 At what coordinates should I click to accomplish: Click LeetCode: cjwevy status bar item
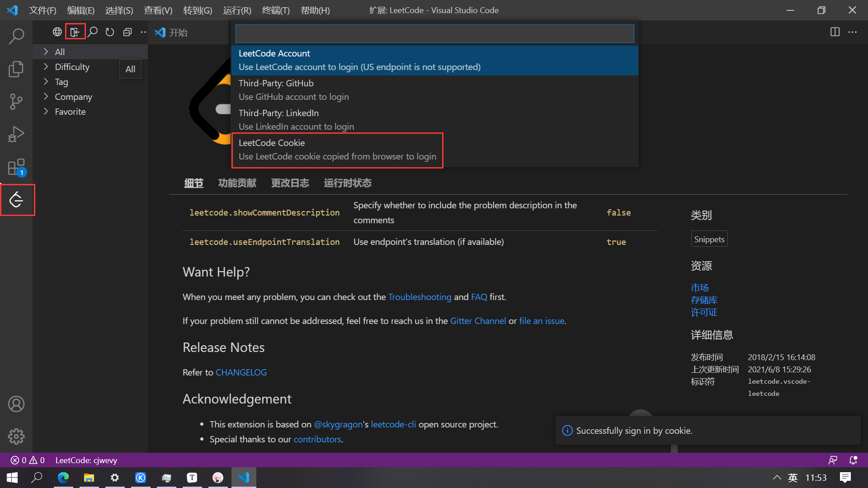86,460
